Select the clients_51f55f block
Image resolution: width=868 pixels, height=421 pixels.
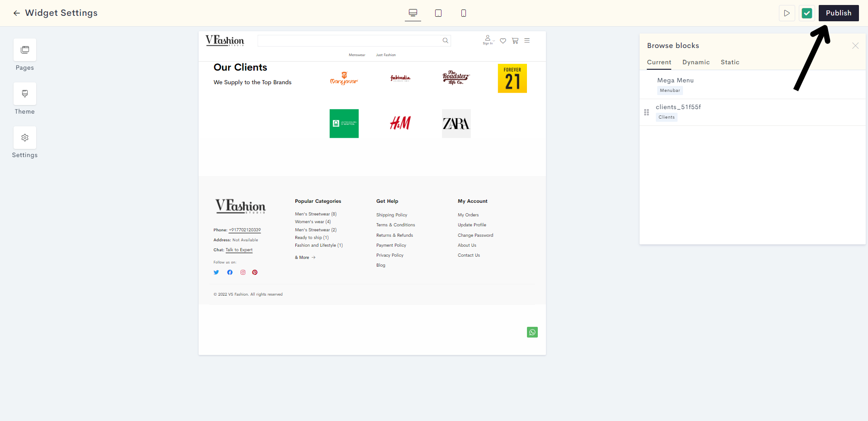(x=753, y=112)
